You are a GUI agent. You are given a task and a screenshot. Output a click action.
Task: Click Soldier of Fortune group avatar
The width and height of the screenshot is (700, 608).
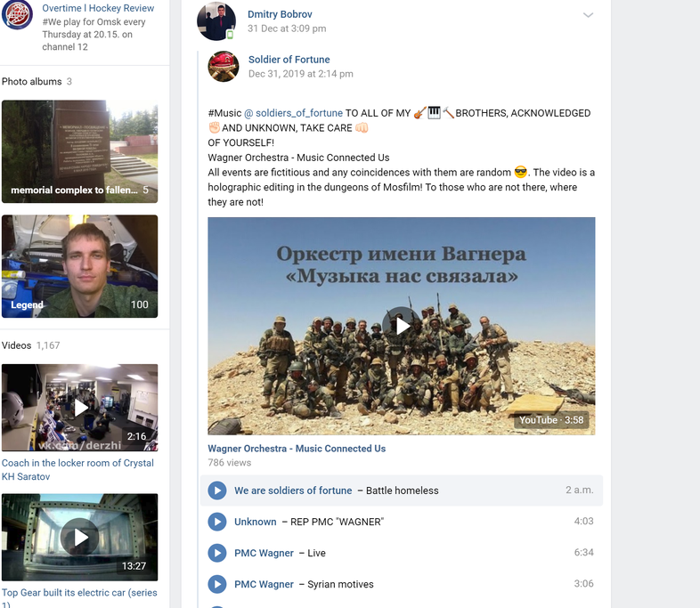[x=223, y=67]
